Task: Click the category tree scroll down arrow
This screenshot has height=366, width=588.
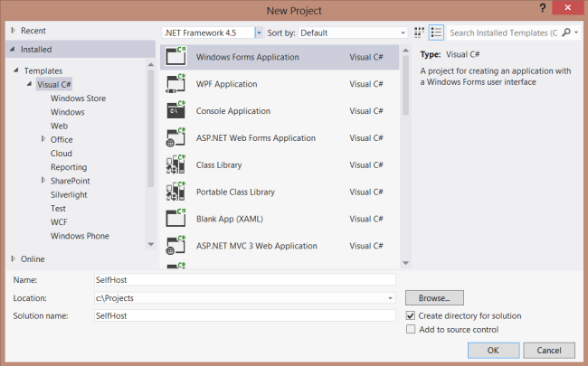Action: pos(151,245)
